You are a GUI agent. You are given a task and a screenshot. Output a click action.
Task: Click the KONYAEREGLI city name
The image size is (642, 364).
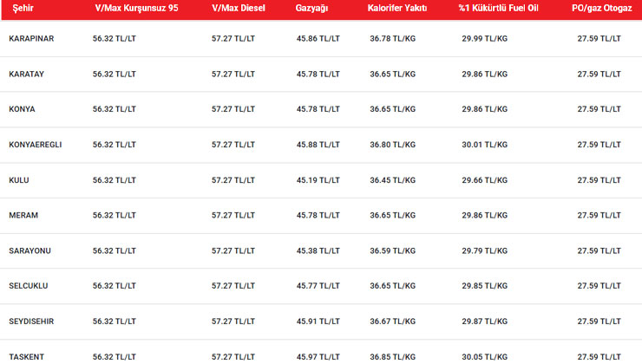(35, 145)
